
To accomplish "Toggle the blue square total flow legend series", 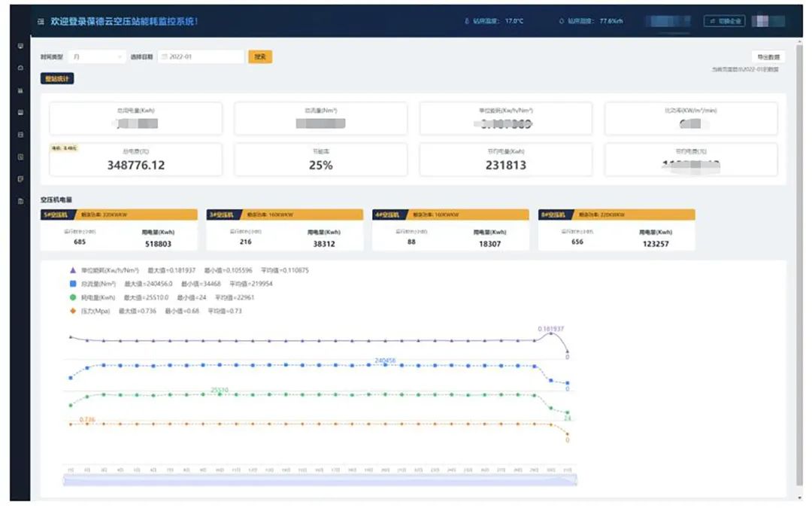I will click(73, 284).
